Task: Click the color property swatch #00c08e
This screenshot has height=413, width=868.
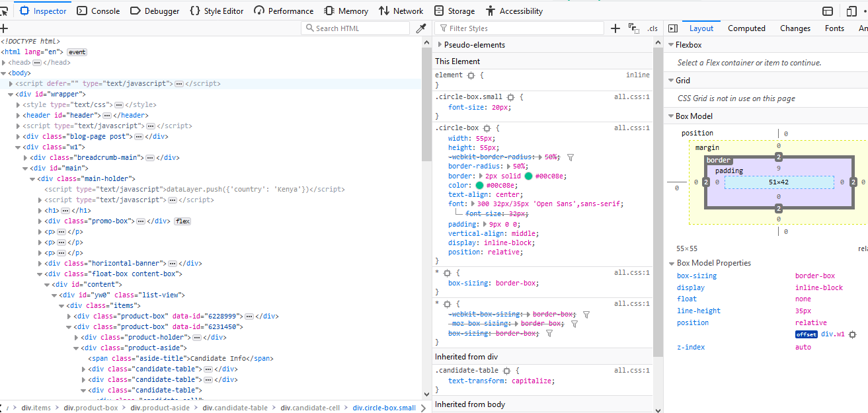Action: 480,186
